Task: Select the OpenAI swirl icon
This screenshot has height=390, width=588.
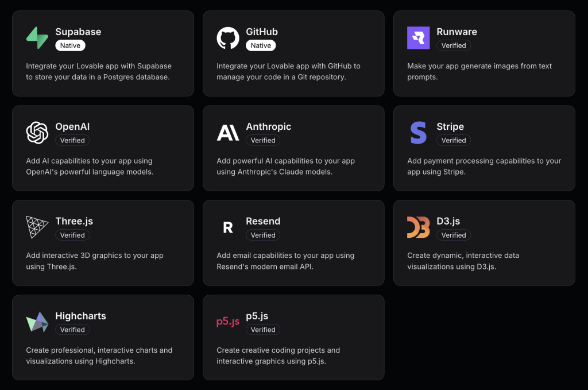Action: click(37, 132)
